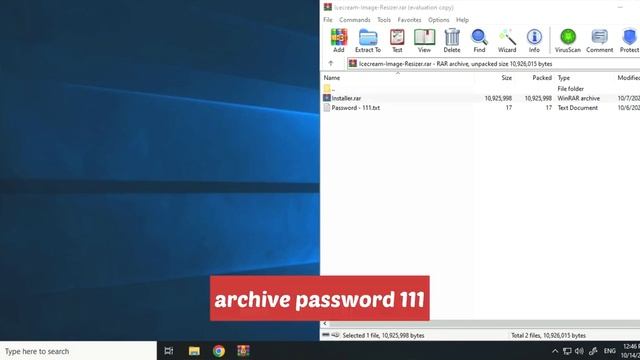Click 'Total 2 files' status text

click(548, 335)
